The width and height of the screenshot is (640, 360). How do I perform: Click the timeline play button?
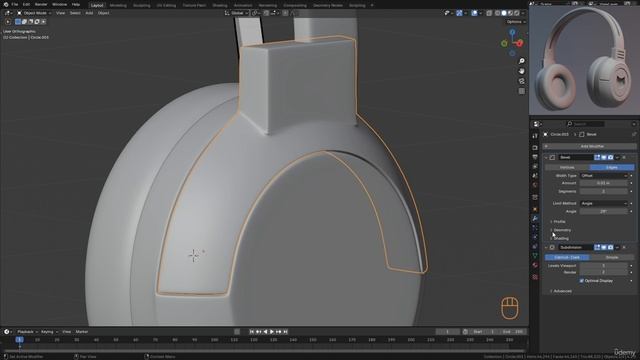272,332
